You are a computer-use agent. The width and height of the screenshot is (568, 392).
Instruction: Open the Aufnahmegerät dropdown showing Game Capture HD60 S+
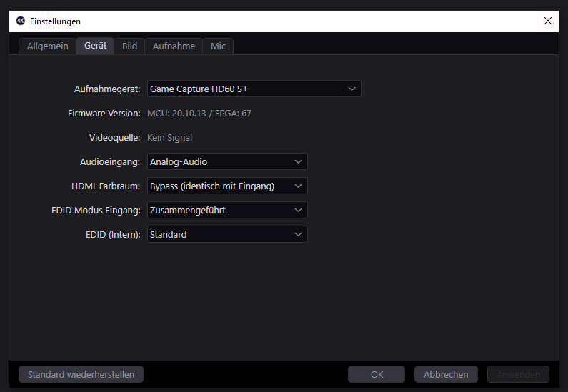(254, 89)
